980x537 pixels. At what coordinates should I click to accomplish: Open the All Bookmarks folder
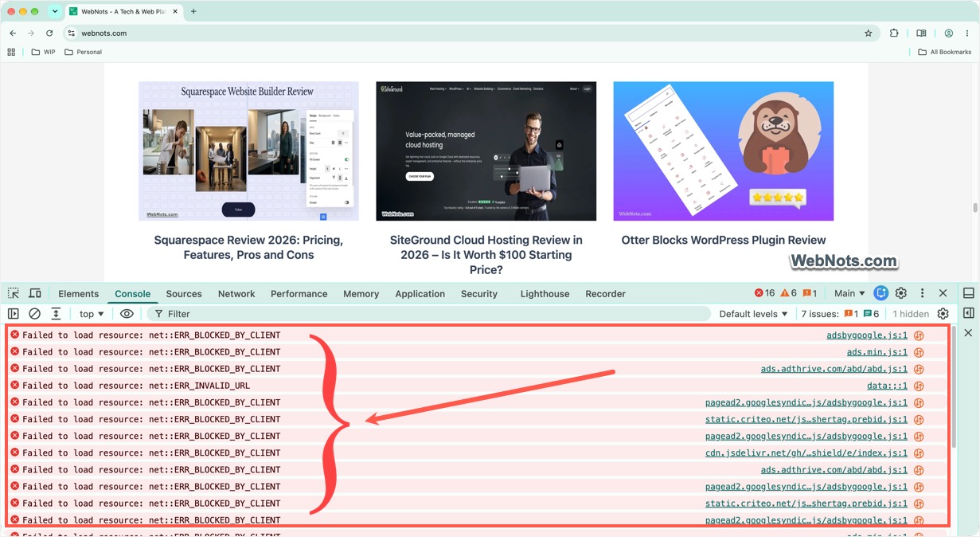point(944,52)
